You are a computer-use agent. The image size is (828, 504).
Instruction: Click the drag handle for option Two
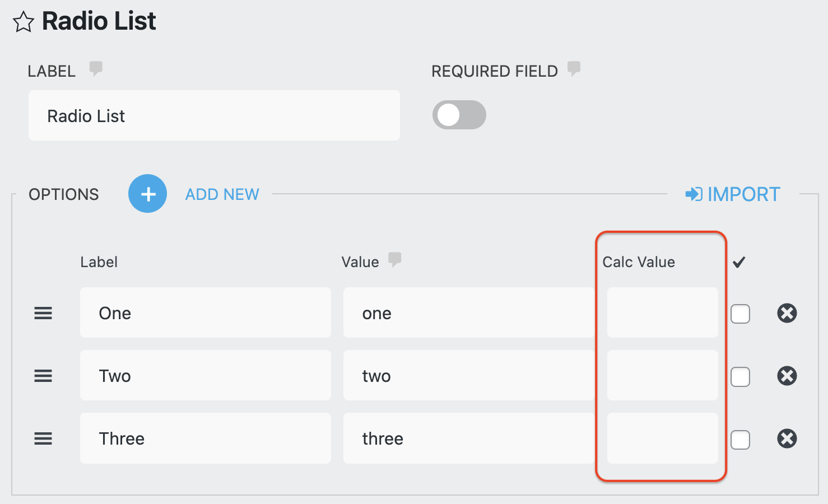[43, 376]
